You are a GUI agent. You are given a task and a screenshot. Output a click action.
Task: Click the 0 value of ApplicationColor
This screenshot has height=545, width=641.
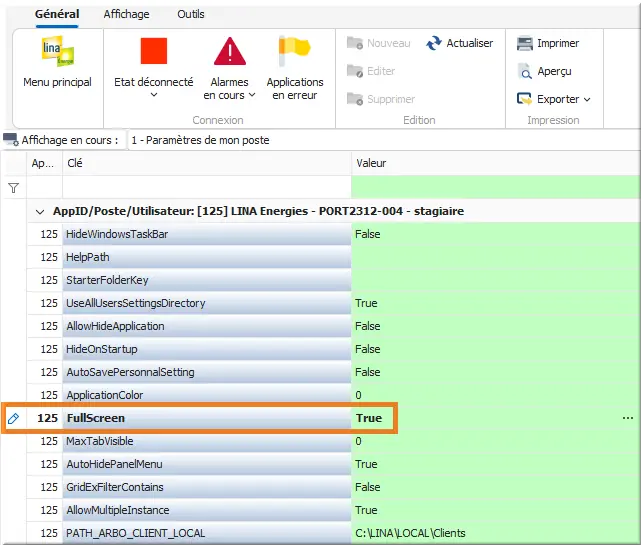[358, 395]
